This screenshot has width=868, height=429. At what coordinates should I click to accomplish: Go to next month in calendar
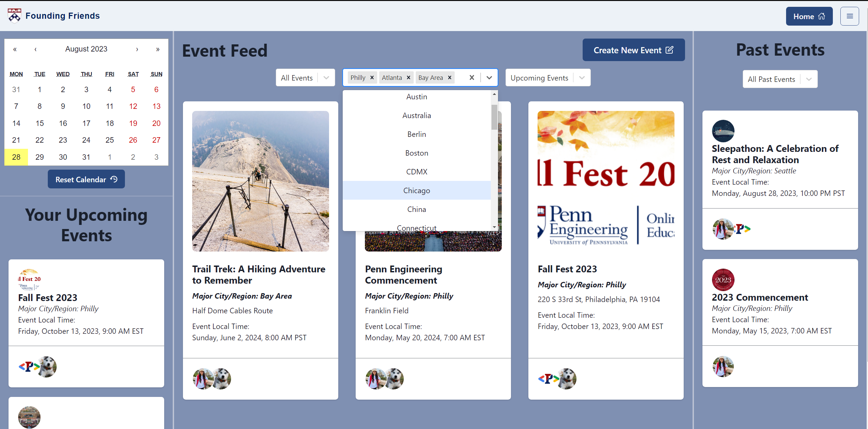(137, 49)
